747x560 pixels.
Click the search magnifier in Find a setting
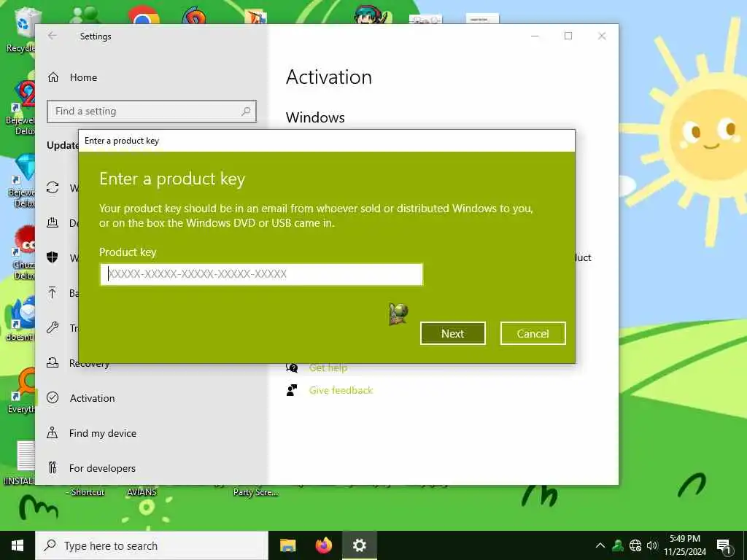coord(246,112)
